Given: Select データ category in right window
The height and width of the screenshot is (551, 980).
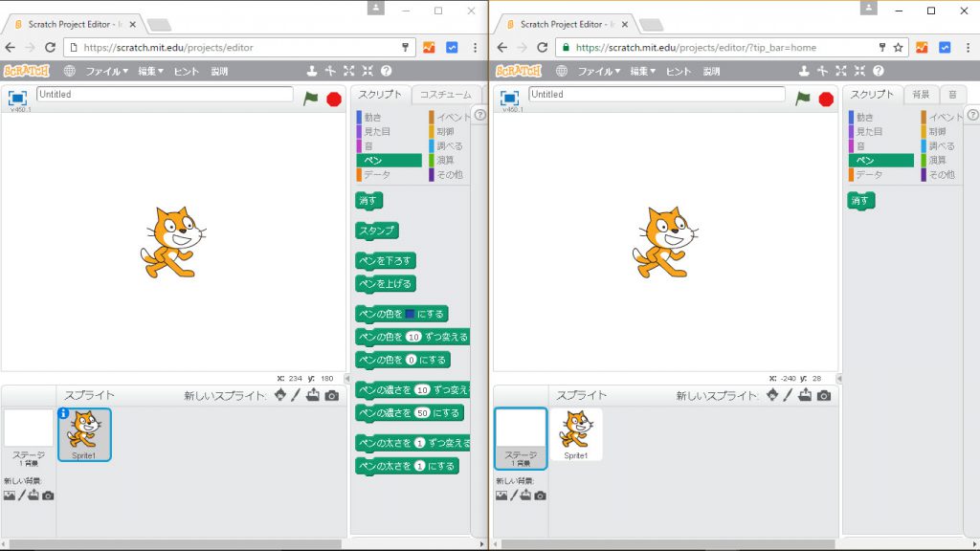Looking at the screenshot, I should coord(869,174).
